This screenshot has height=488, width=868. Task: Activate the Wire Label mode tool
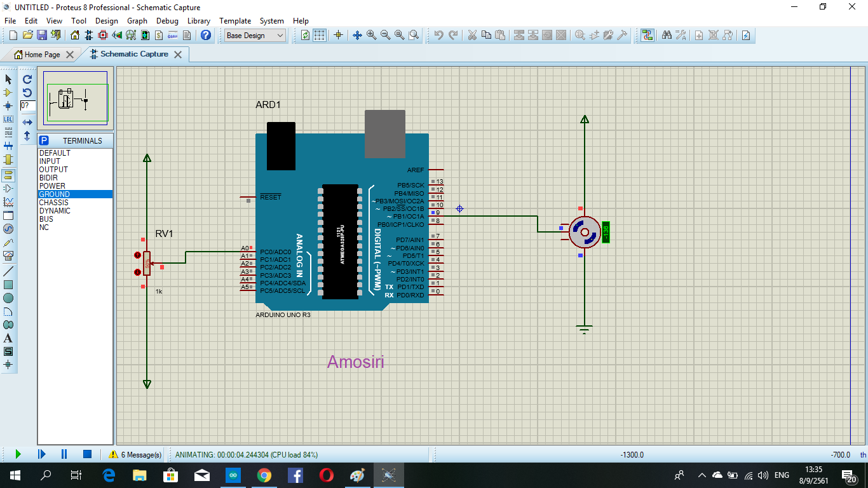[8, 119]
